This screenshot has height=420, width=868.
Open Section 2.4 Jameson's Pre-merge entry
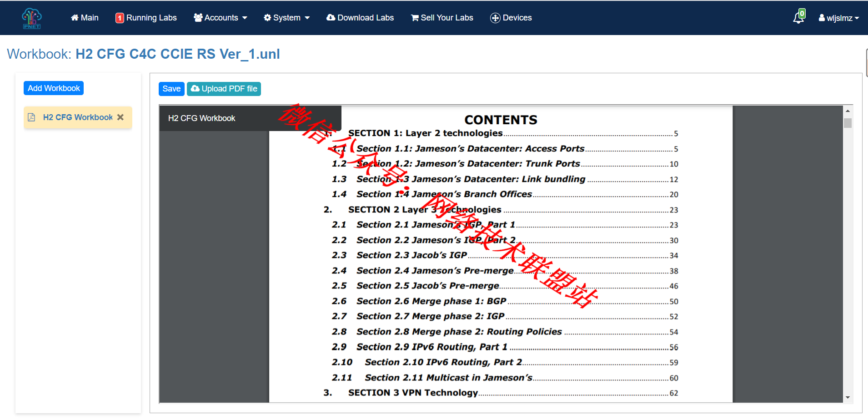point(505,271)
